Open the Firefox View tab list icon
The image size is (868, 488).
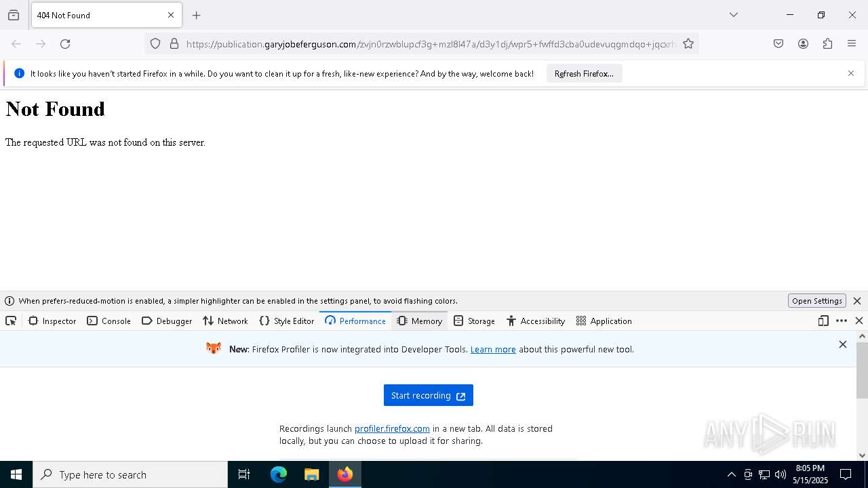(14, 15)
